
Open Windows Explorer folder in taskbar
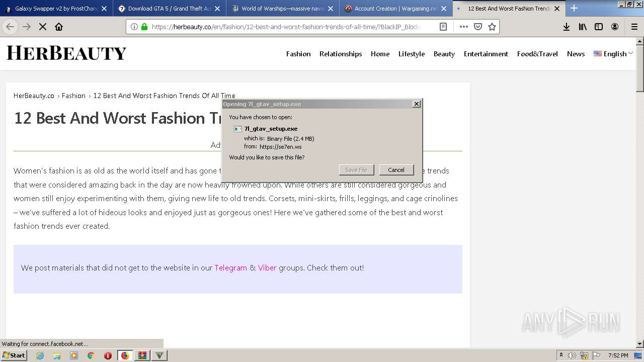tap(57, 355)
